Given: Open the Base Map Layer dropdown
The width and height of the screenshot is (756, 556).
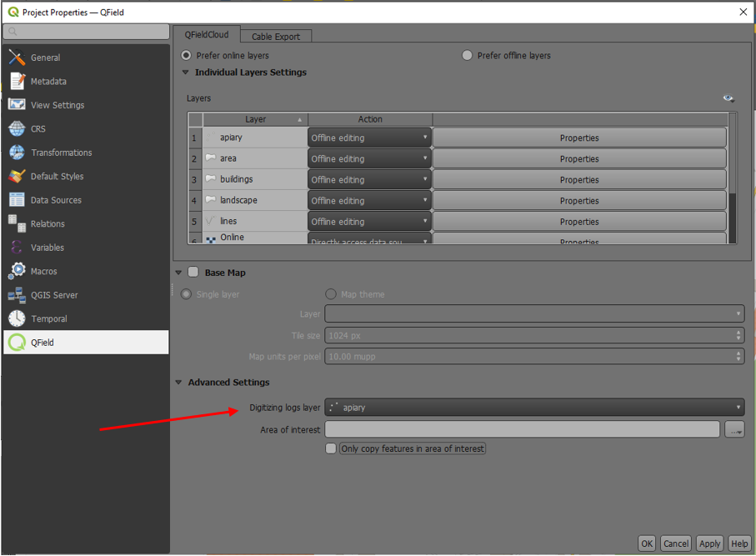Looking at the screenshot, I should 534,313.
